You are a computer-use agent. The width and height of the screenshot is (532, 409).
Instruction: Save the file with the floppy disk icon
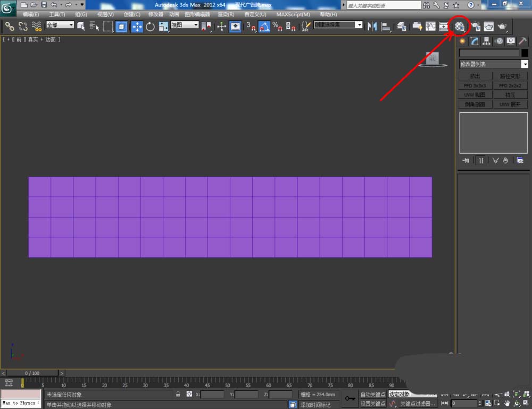coord(44,5)
